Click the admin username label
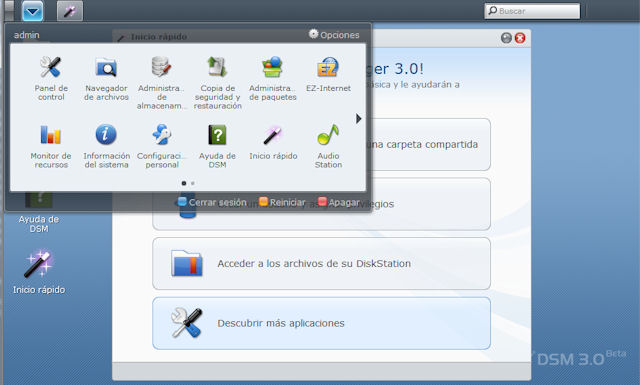This screenshot has width=640, height=385. tap(27, 35)
